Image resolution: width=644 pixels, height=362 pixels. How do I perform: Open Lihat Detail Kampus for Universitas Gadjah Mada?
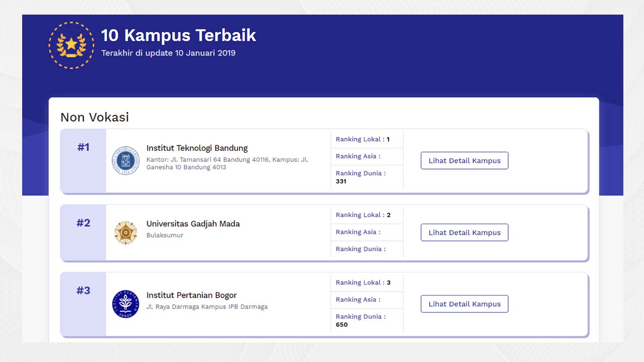click(464, 232)
